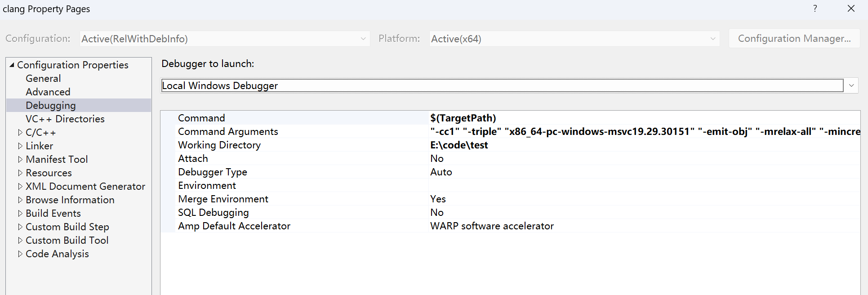Screen dimensions: 868x295
Task: Select the Code Analysis tree item
Action: click(57, 254)
